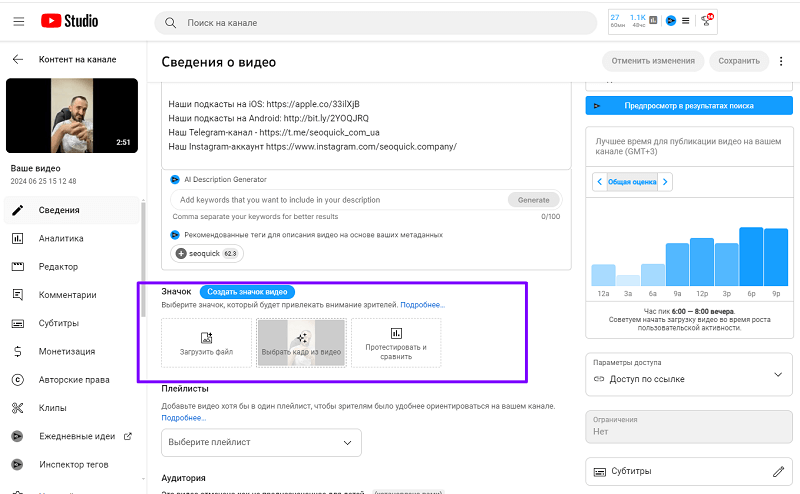Click the video preview thumbnail in sidebar
This screenshot has height=494, width=800.
72,115
